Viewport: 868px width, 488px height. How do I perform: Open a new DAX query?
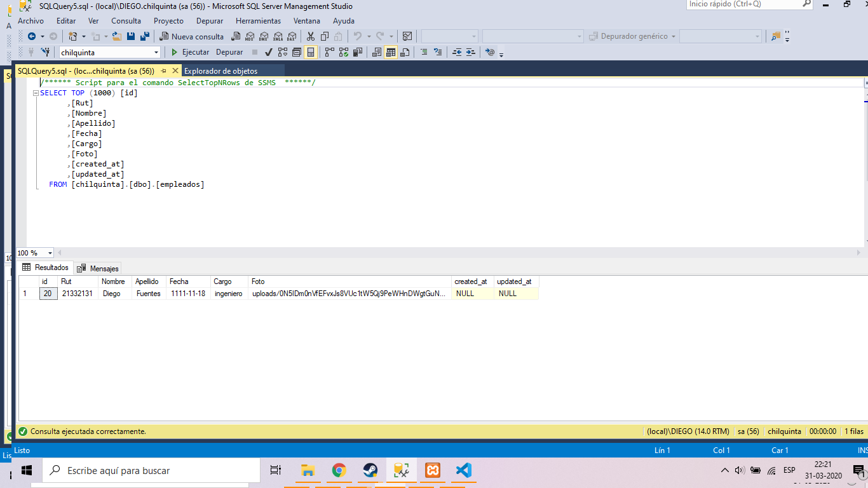click(292, 36)
